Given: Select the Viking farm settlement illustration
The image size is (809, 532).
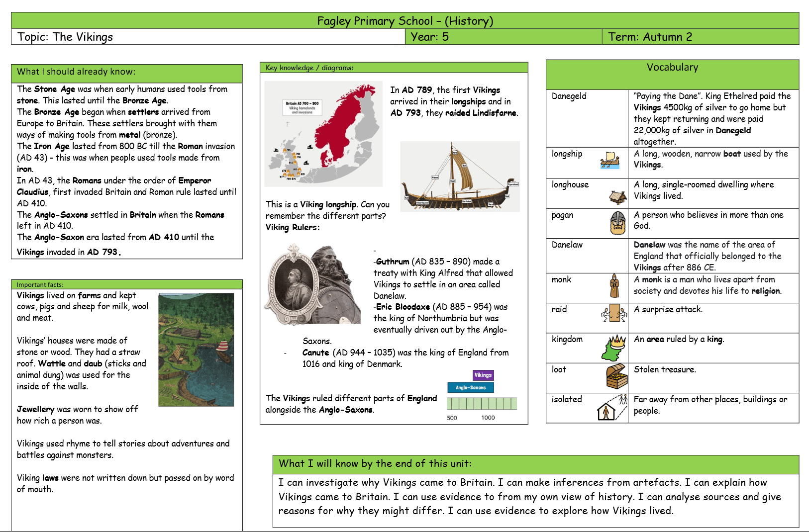Looking at the screenshot, I should click(196, 350).
